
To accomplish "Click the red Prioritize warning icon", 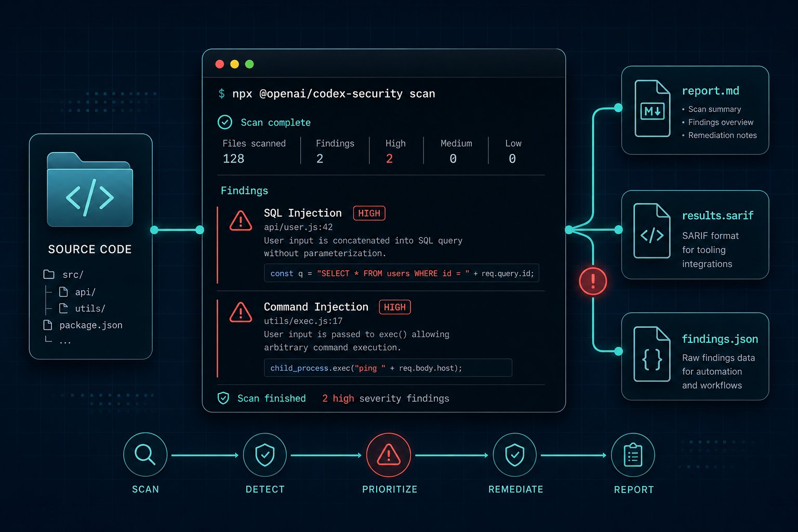I will pyautogui.click(x=389, y=455).
